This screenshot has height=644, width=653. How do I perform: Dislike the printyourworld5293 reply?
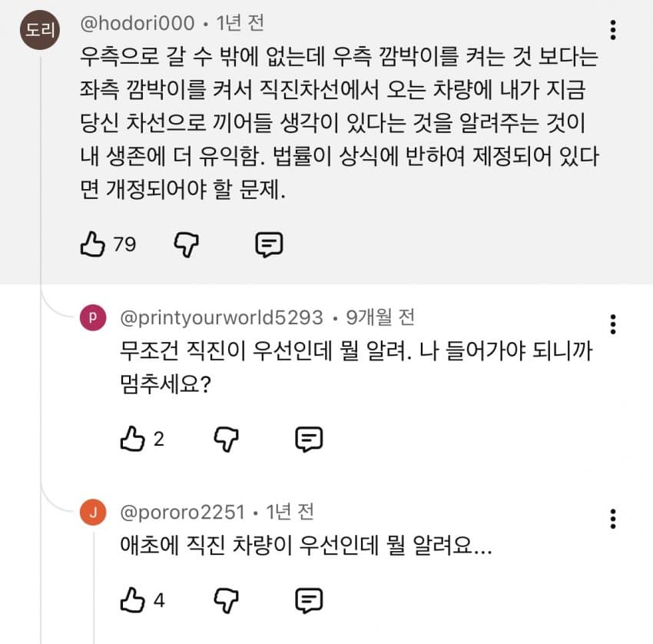coord(227,439)
